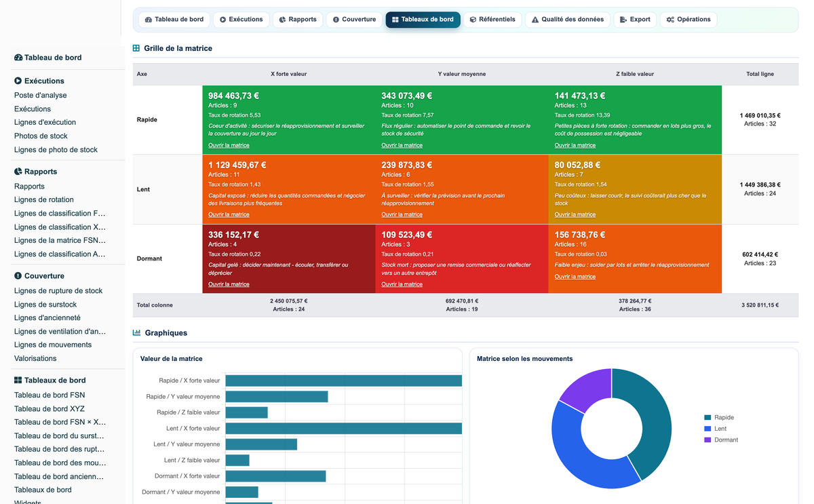The width and height of the screenshot is (814, 504).
Task: Click the warning triangle icon on Qualité des données
Action: [x=535, y=20]
